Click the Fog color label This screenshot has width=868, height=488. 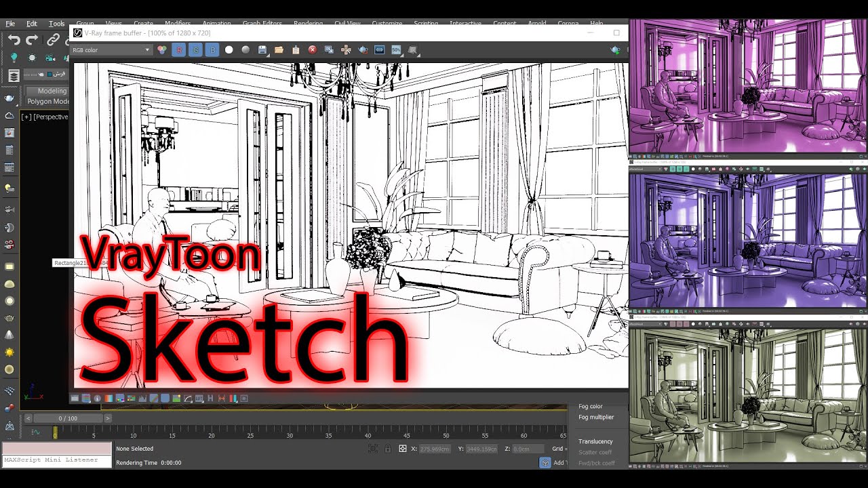click(x=590, y=407)
